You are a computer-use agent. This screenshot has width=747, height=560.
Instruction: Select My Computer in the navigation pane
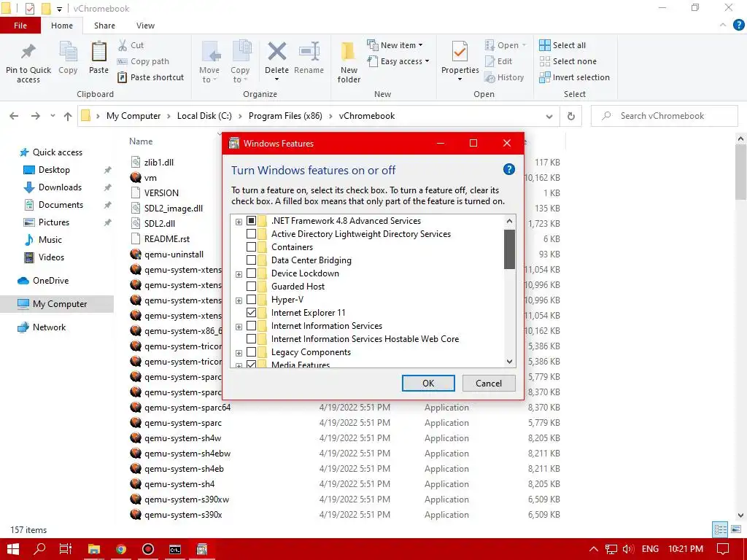[x=57, y=304]
